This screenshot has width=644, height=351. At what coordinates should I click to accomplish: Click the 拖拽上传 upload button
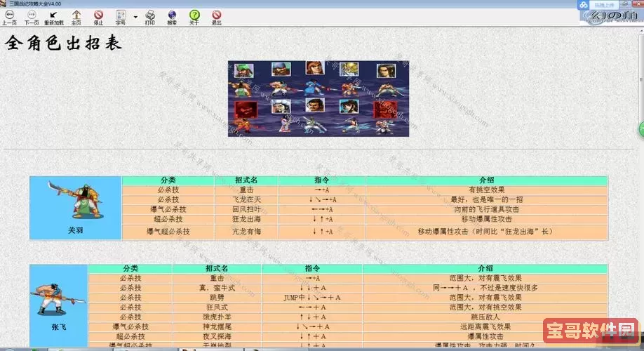tap(604, 5)
